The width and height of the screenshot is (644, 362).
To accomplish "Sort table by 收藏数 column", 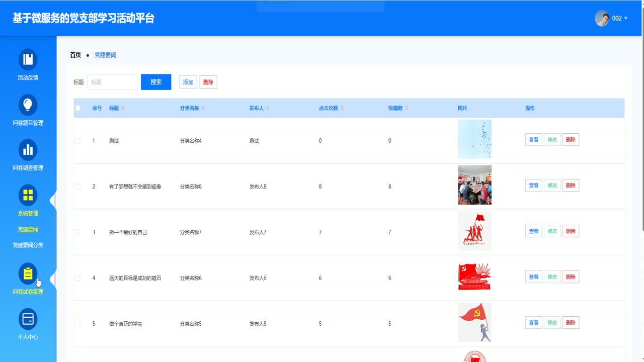I will [407, 108].
